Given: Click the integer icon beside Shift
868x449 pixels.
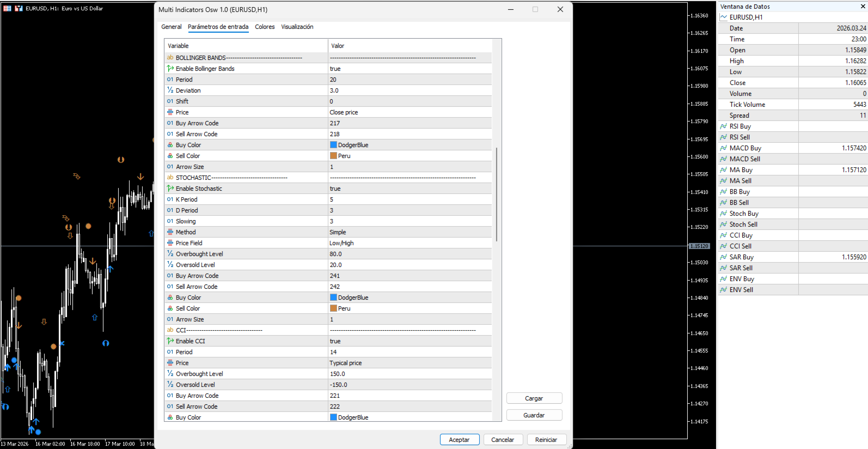Looking at the screenshot, I should point(170,101).
